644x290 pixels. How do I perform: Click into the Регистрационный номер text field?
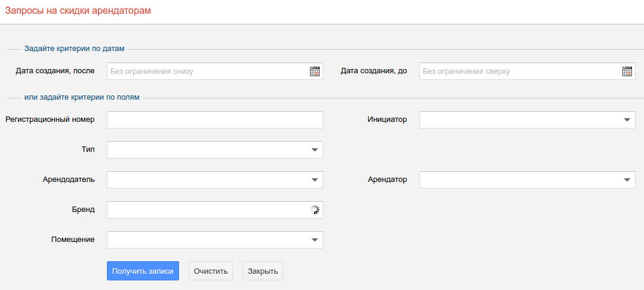[214, 119]
